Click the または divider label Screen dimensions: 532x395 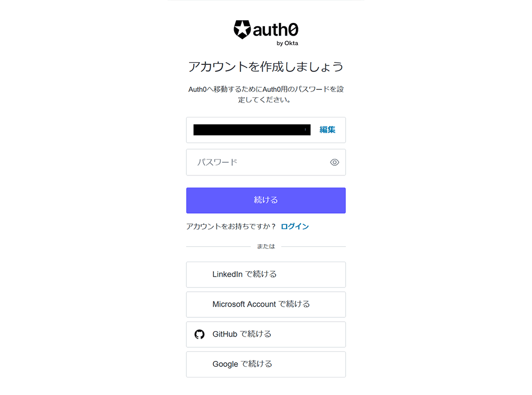(x=266, y=247)
